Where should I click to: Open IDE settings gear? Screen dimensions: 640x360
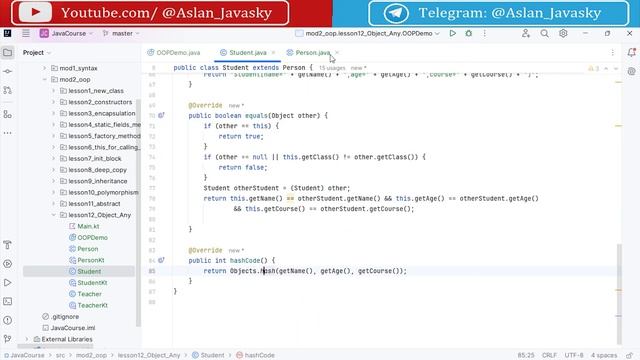[563, 33]
